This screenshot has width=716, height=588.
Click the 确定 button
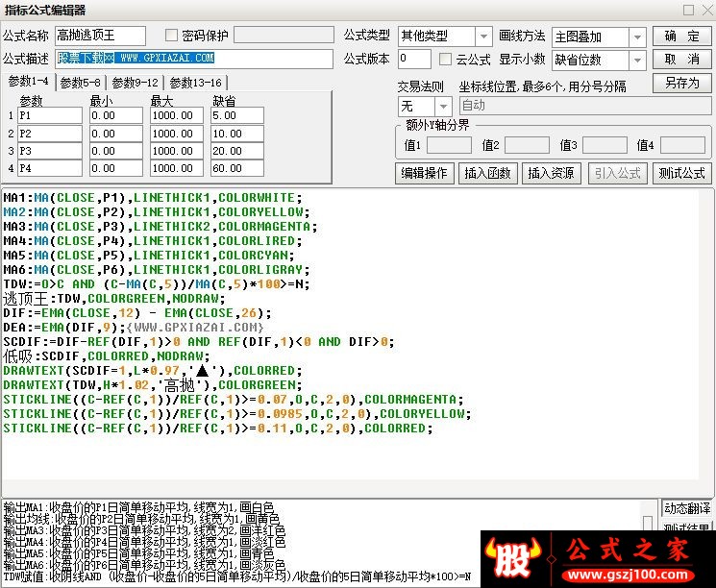681,37
